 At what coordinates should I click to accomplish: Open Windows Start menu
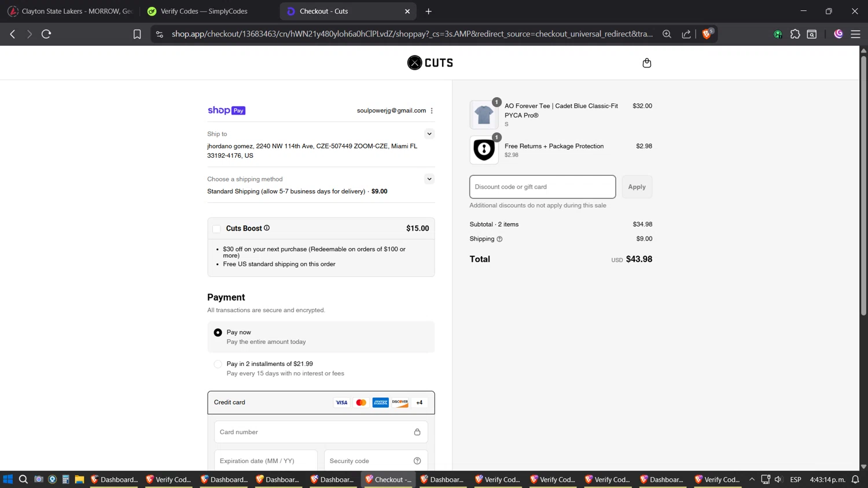[x=8, y=479]
